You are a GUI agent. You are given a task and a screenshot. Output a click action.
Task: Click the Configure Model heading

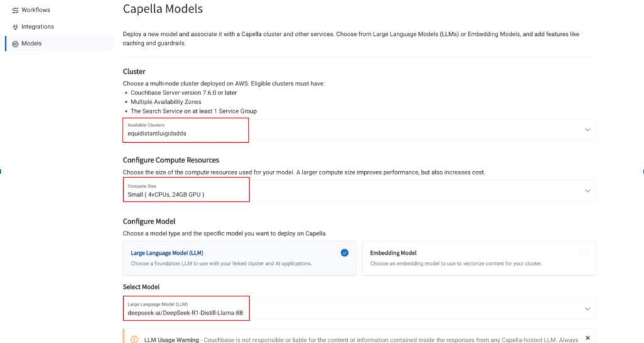point(148,222)
